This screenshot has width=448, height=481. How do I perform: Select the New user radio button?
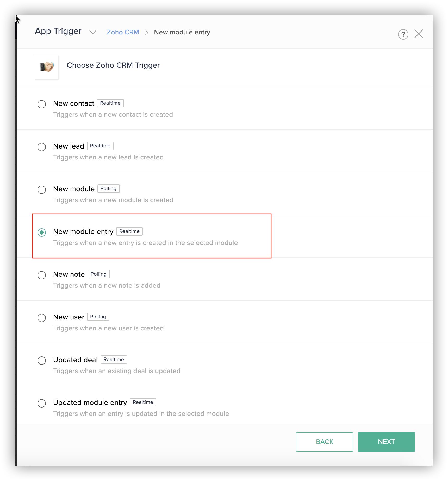[42, 318]
